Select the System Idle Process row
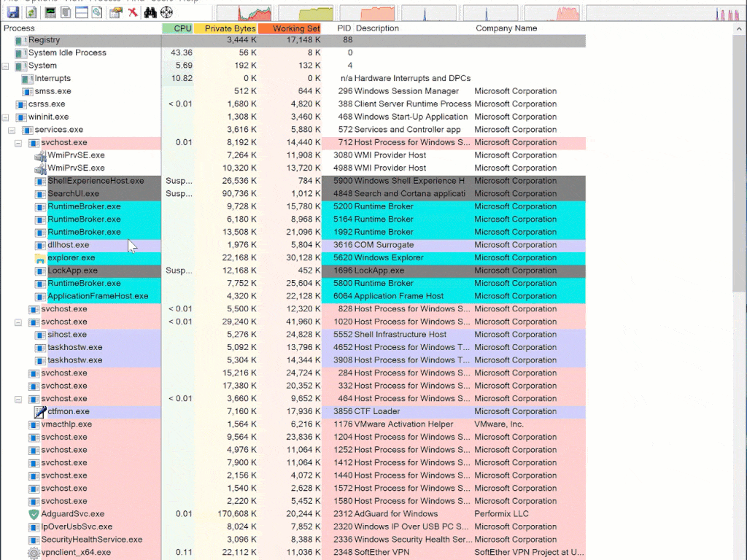 point(293,52)
